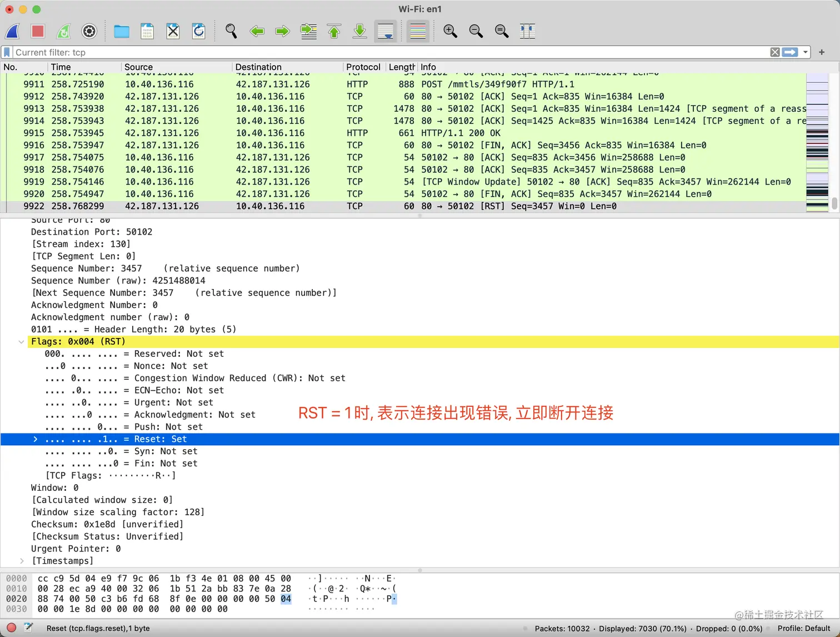Go forward in packet history

point(282,31)
